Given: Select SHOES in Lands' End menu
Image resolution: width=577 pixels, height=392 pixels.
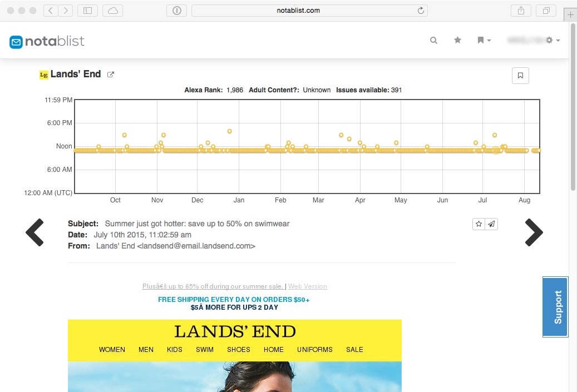Looking at the screenshot, I should (239, 349).
